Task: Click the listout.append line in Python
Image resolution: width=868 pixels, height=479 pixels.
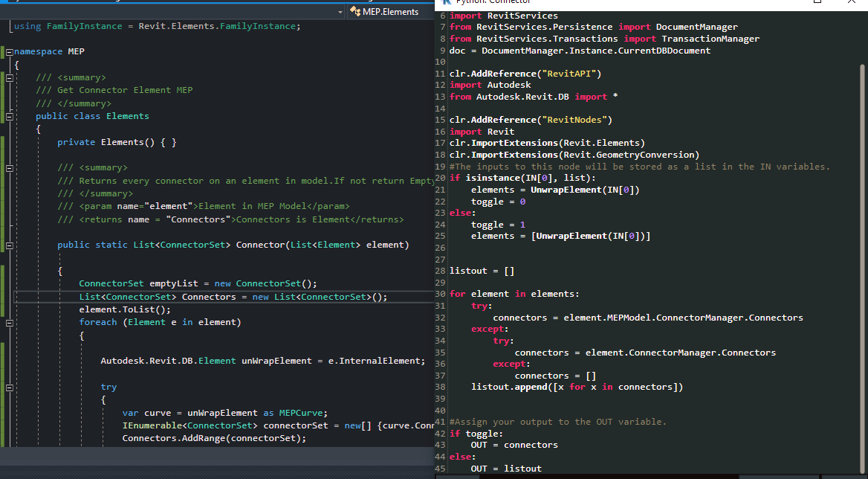Action: tap(577, 387)
